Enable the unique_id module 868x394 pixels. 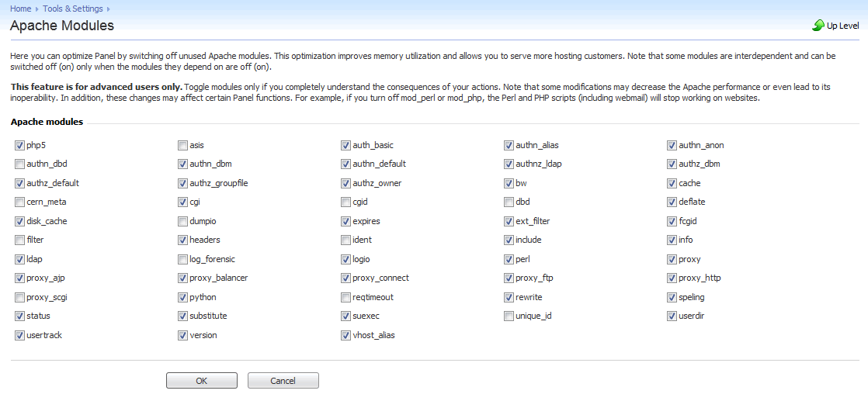tap(509, 316)
